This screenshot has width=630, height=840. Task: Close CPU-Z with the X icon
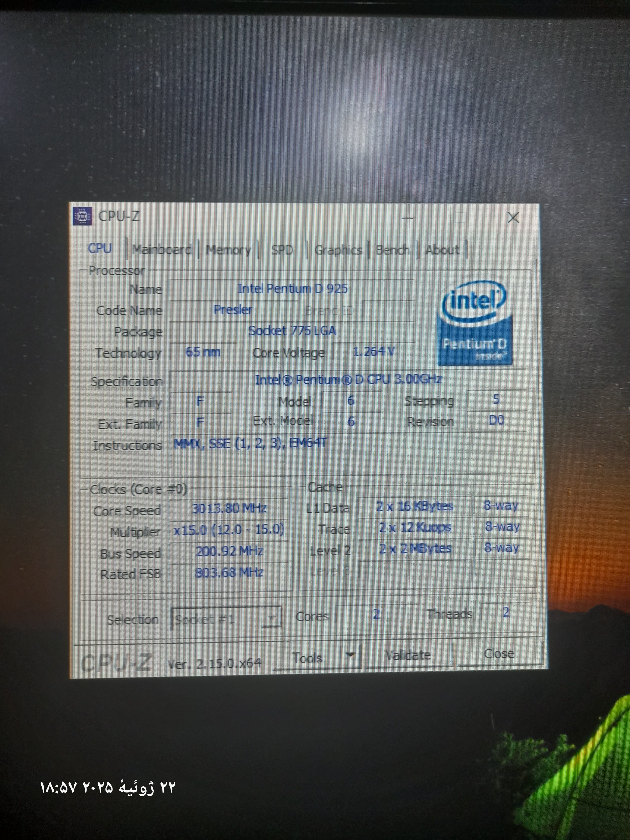point(513,218)
